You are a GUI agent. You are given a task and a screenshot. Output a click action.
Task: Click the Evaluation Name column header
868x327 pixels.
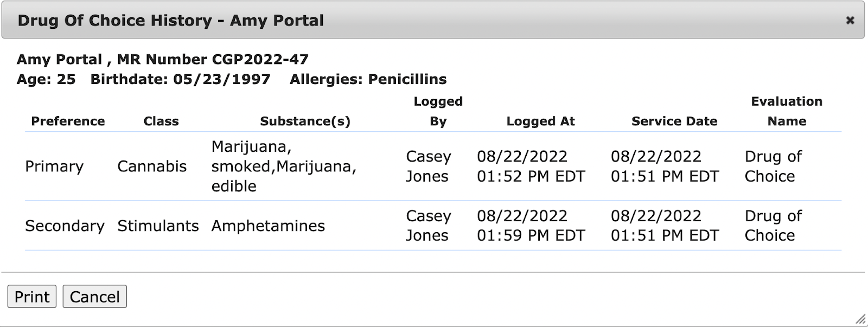click(x=787, y=111)
